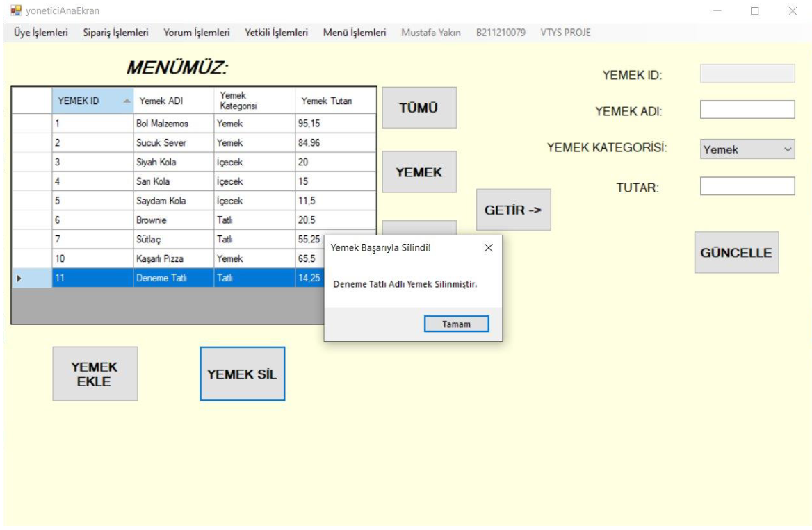Click the row selector arrow for Deneme Tatlı
This screenshot has height=530, width=812.
click(19, 279)
